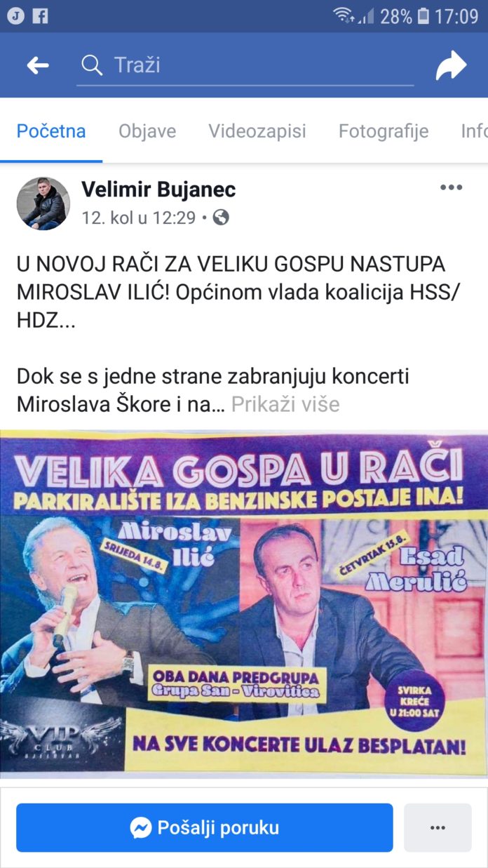Click the share arrow icon
488x868 pixels.
click(x=451, y=66)
